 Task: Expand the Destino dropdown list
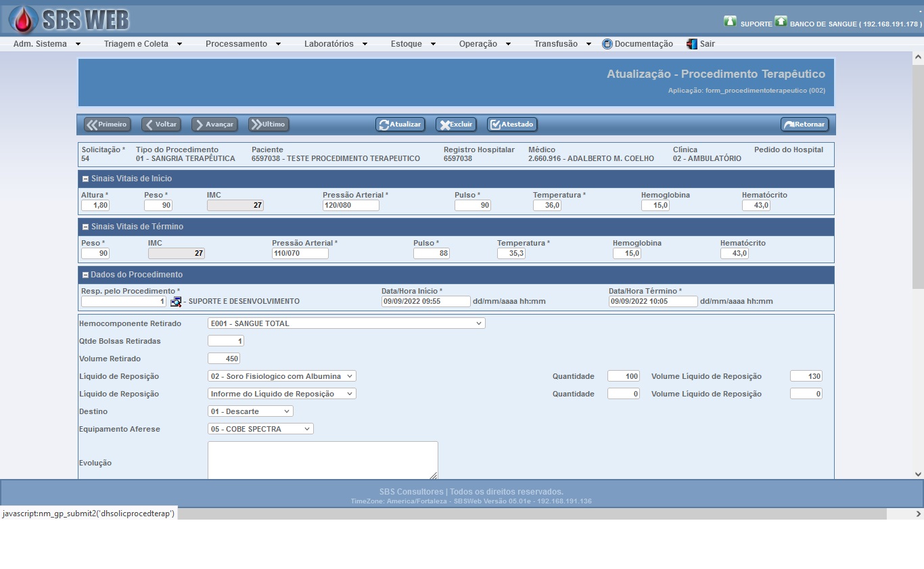(250, 411)
